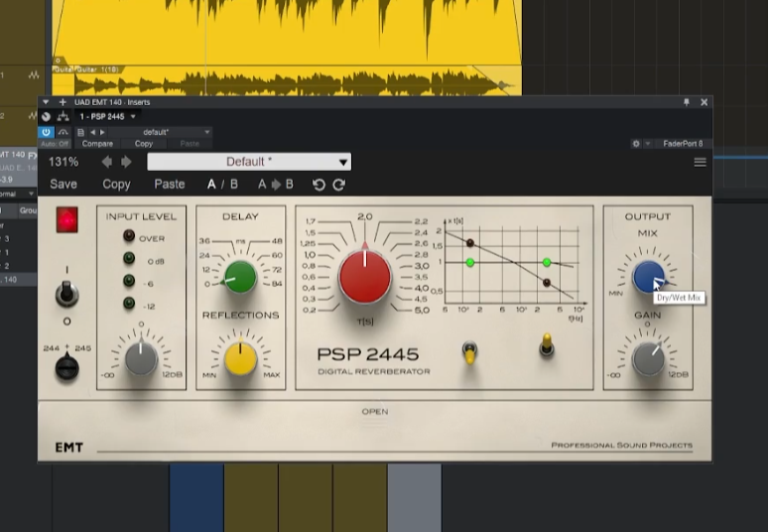Click the red reverb time knob
Screen dimensions: 768x532
pos(365,277)
